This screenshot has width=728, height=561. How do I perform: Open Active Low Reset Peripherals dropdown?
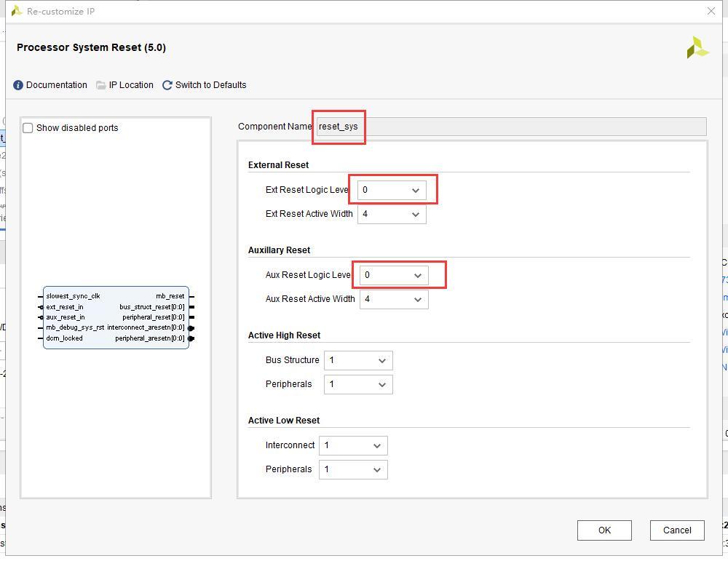click(x=352, y=469)
